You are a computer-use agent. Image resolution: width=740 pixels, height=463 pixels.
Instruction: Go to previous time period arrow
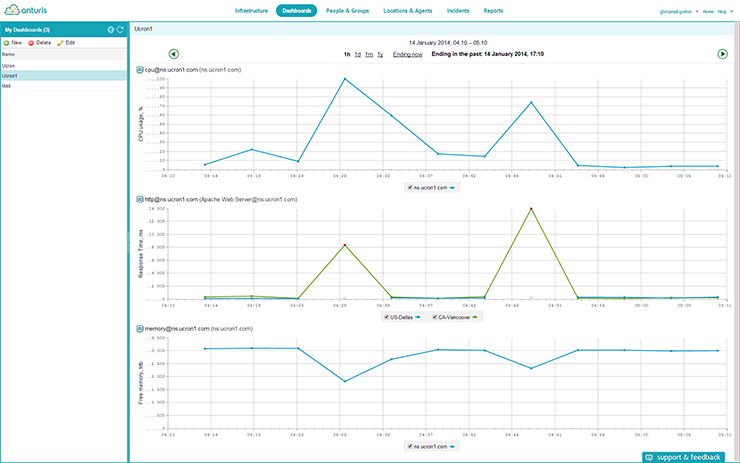173,54
